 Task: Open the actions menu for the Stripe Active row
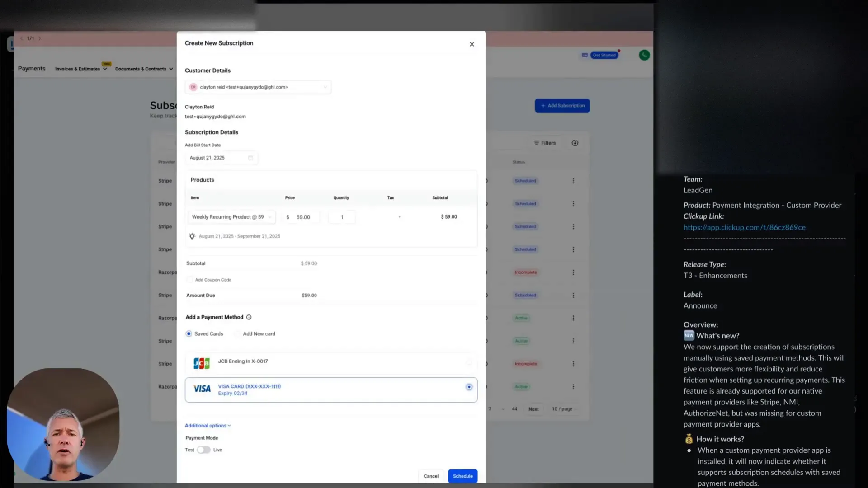[x=573, y=341]
